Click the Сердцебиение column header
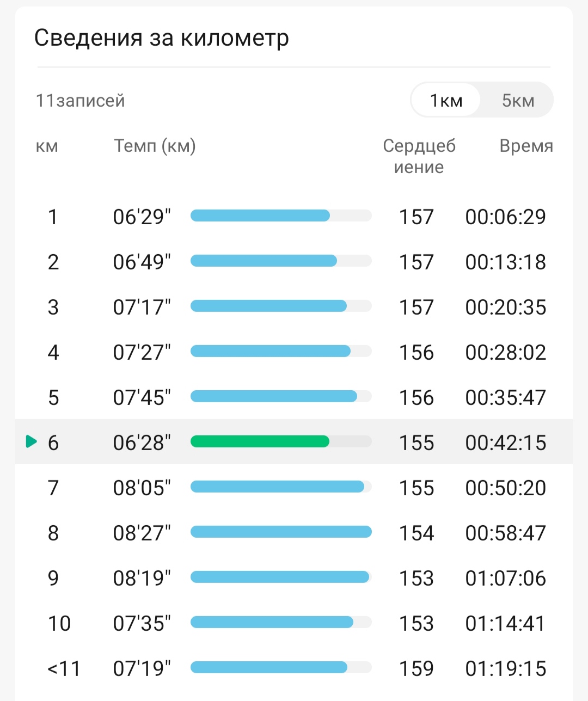The height and width of the screenshot is (701, 588). pos(419,156)
